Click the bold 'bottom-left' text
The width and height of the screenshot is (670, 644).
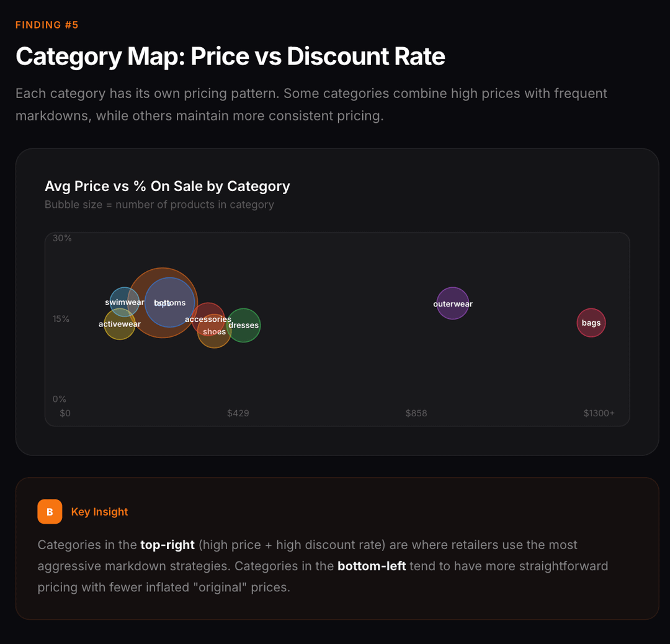click(x=372, y=566)
